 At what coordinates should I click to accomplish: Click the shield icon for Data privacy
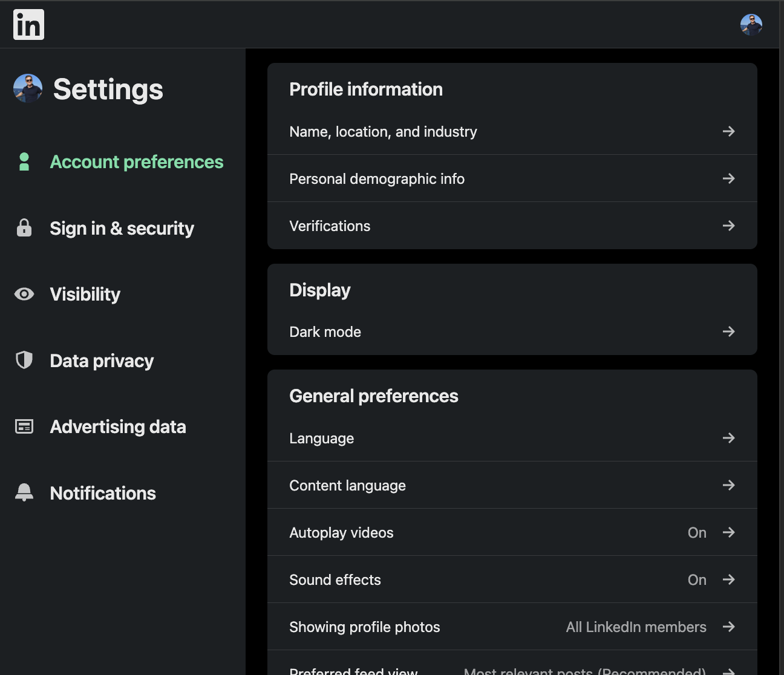tap(24, 360)
